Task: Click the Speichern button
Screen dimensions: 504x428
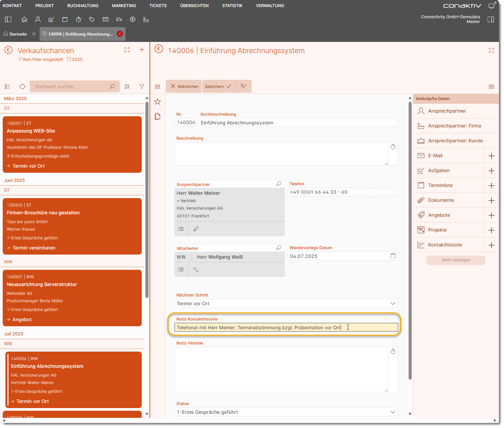Action: 218,87
